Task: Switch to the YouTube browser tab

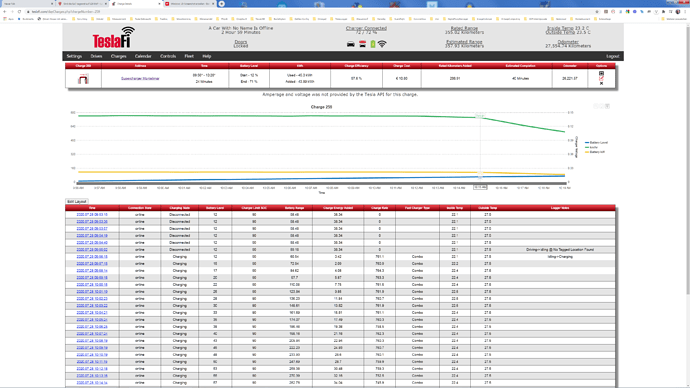Action: [189, 4]
